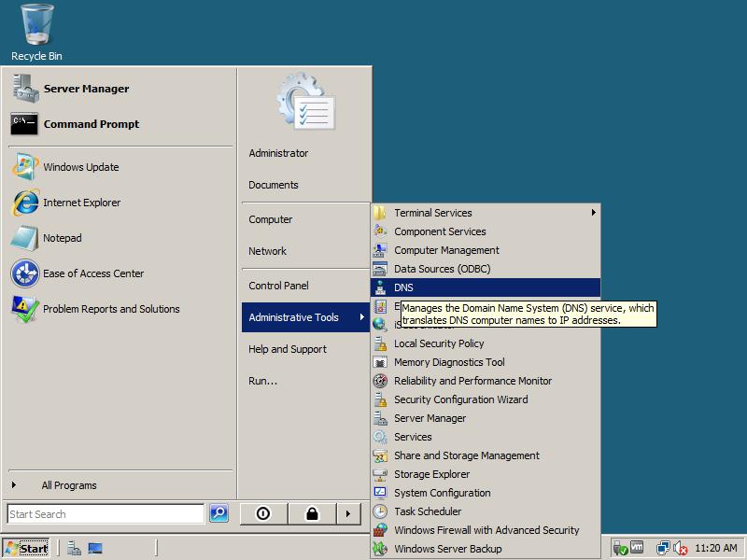Click the Data Sources (ODBC) icon

click(380, 269)
